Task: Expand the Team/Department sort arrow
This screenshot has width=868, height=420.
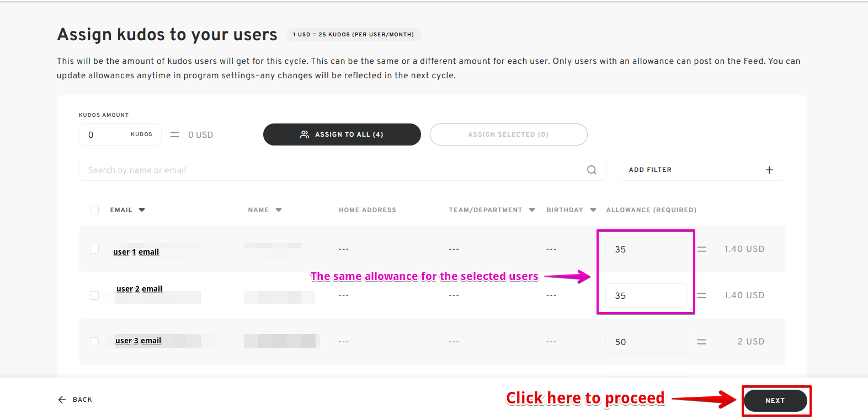Action: click(532, 210)
